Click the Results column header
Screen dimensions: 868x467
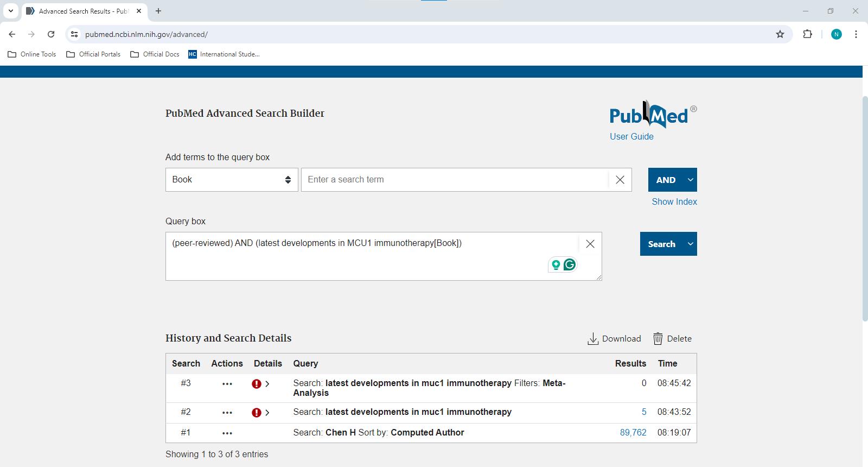pyautogui.click(x=630, y=364)
